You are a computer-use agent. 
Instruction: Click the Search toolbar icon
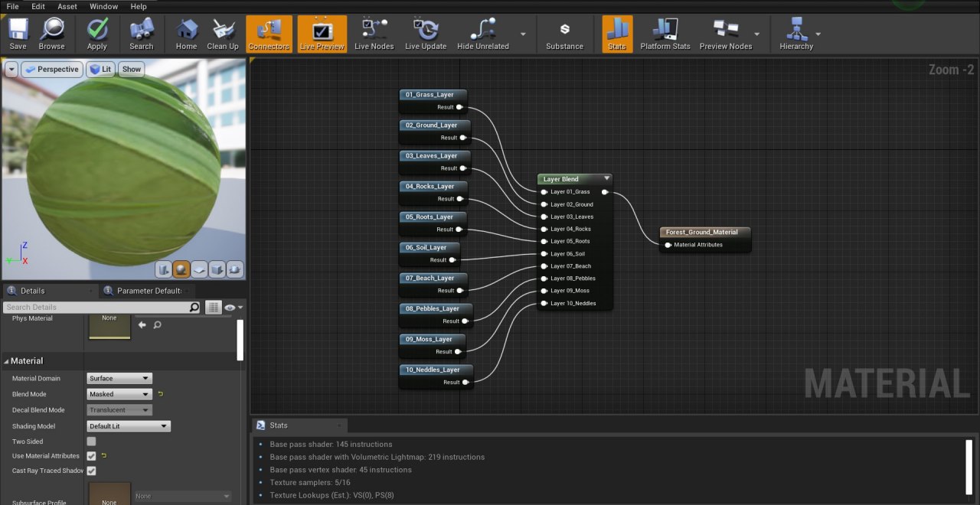[x=141, y=34]
